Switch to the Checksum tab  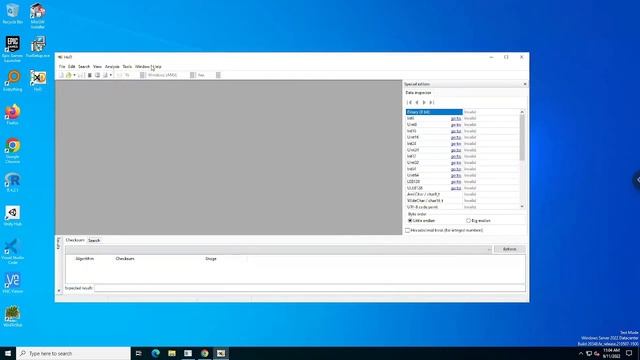[75, 240]
